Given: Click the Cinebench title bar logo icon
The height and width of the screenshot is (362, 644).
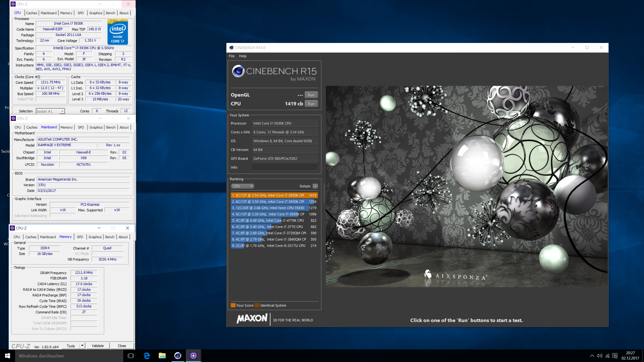Looking at the screenshot, I should [x=231, y=48].
